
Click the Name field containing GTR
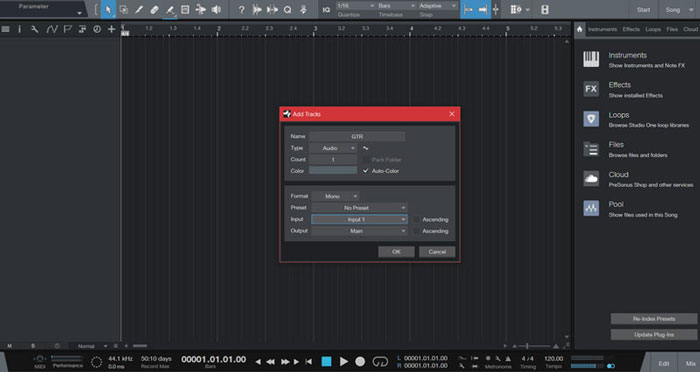point(357,136)
